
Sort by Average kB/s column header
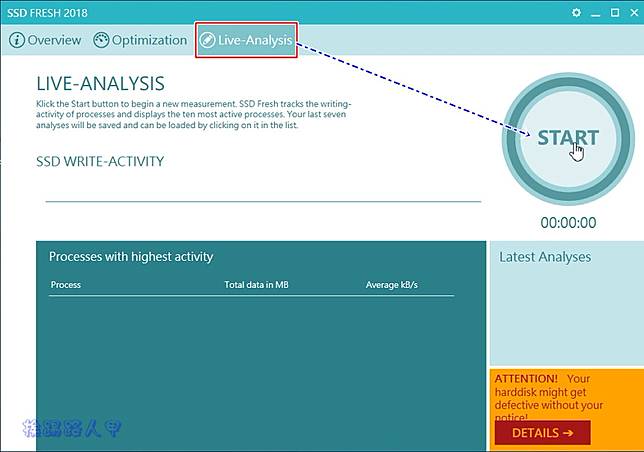tap(391, 285)
